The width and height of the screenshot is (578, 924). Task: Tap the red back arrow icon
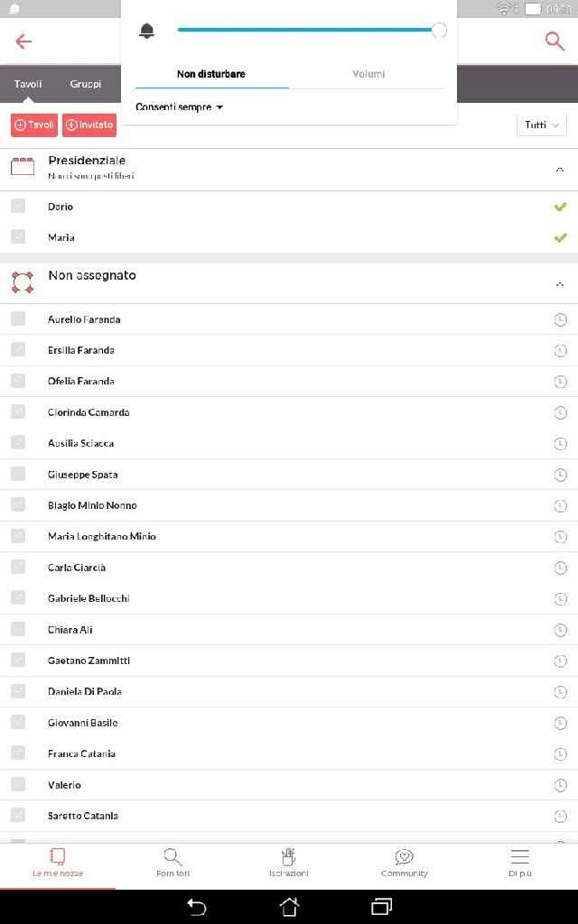[23, 42]
